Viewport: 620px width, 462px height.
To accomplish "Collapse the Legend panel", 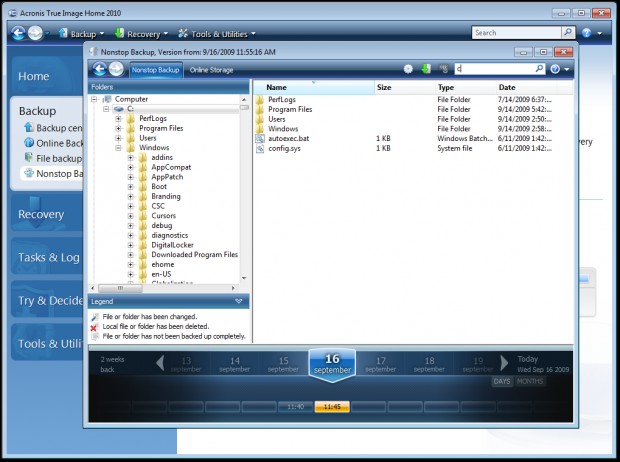I will coord(238,301).
